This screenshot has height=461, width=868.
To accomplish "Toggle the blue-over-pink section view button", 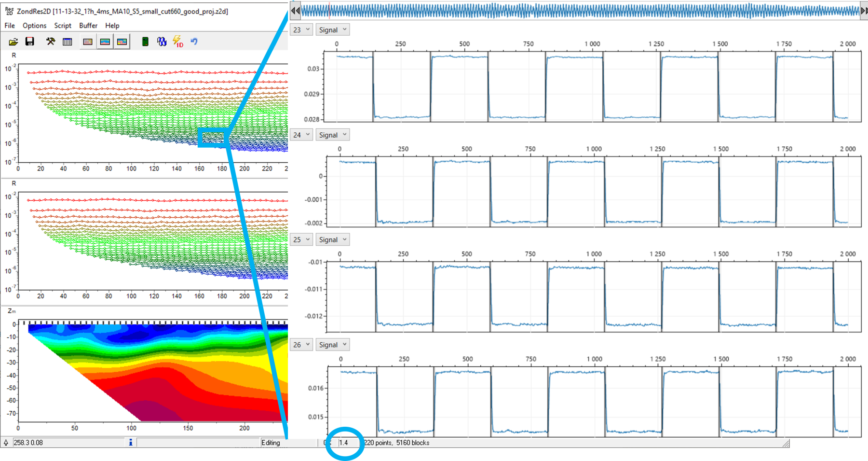I will pos(105,42).
